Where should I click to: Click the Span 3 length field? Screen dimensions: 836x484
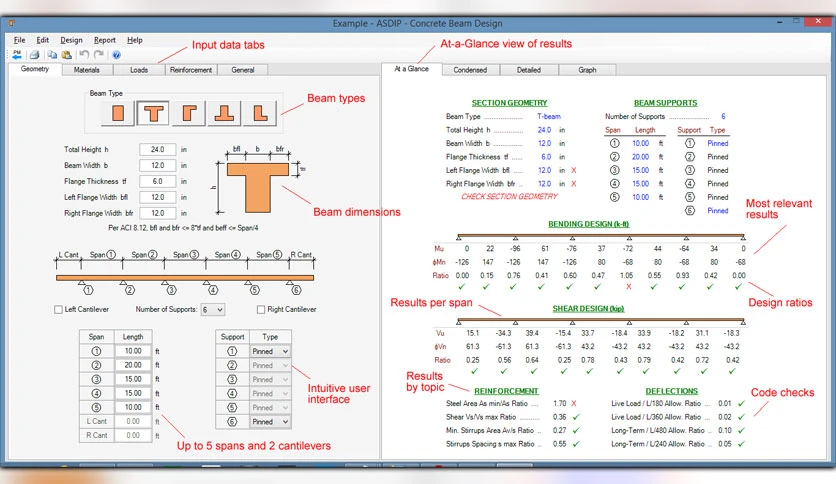pos(133,379)
